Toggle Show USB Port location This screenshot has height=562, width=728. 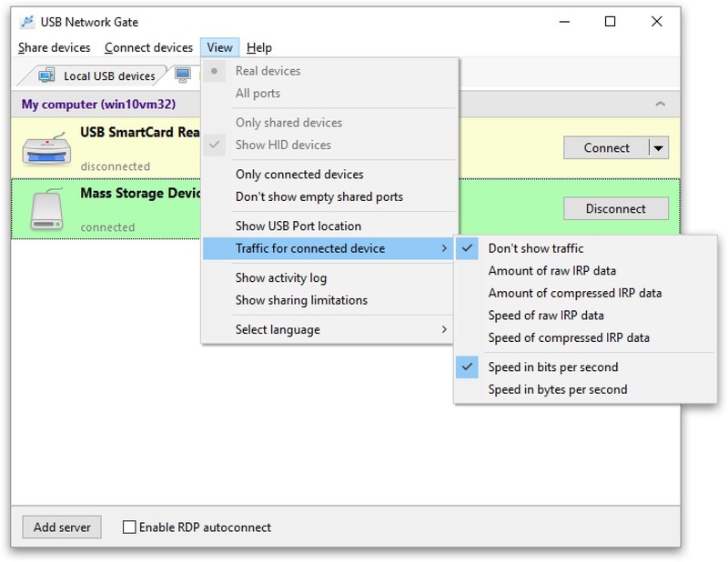click(328, 226)
